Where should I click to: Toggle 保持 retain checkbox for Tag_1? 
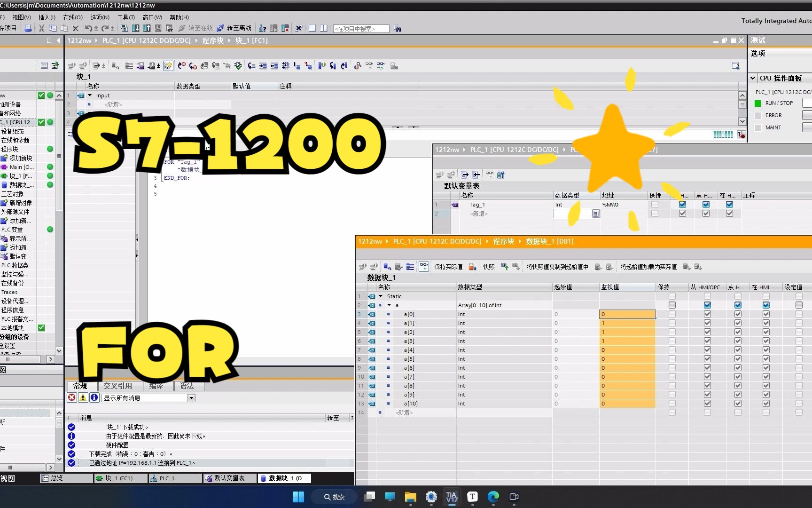[x=655, y=205]
